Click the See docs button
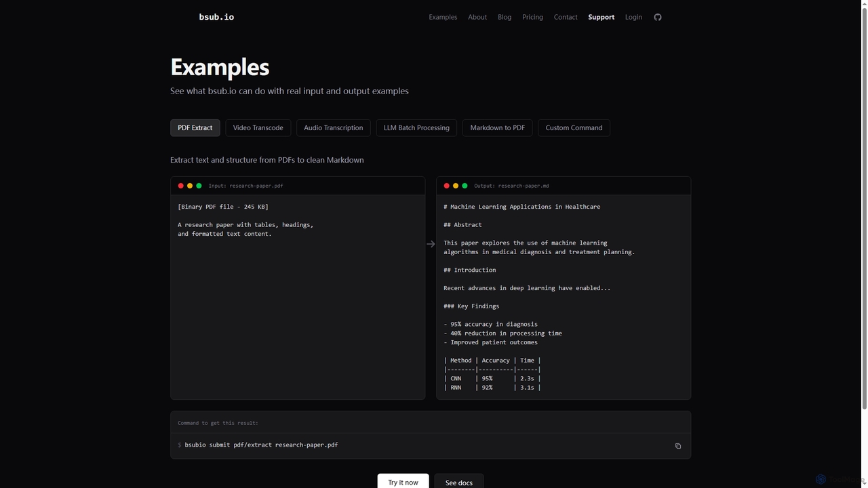 (x=459, y=482)
